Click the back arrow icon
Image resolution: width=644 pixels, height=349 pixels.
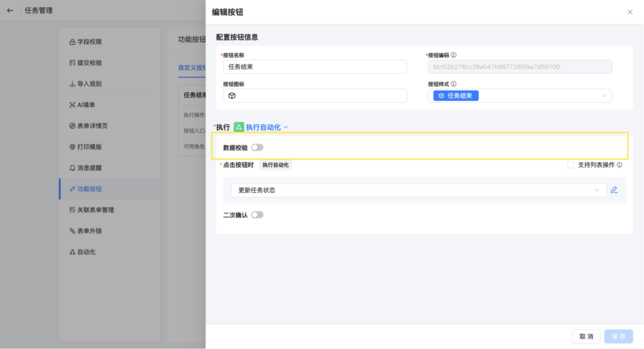[10, 11]
